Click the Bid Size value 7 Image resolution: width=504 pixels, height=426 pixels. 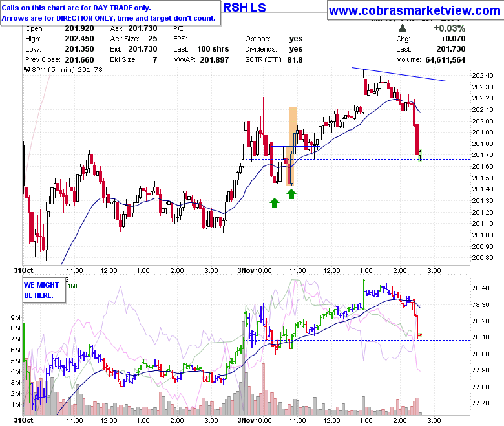click(x=155, y=60)
